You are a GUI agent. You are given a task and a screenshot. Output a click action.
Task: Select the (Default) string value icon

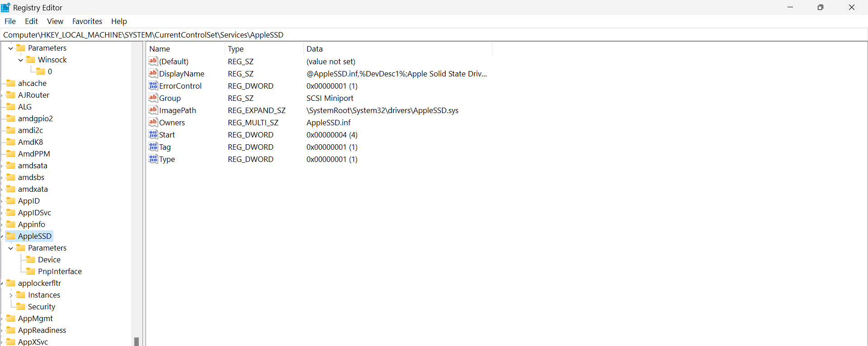click(x=153, y=61)
